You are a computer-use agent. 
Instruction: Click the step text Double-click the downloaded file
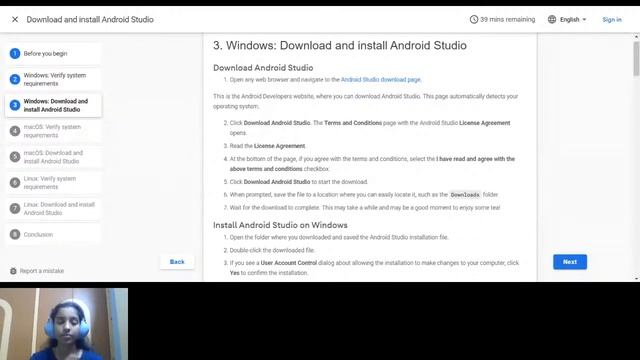[x=272, y=250]
